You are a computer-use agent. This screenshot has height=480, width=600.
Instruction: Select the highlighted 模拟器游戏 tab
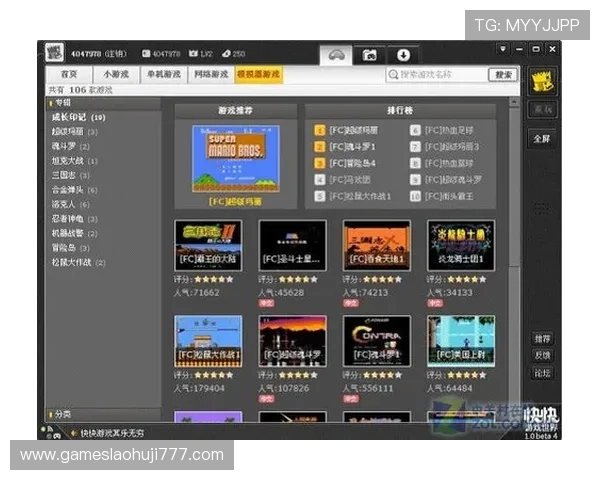pos(259,74)
